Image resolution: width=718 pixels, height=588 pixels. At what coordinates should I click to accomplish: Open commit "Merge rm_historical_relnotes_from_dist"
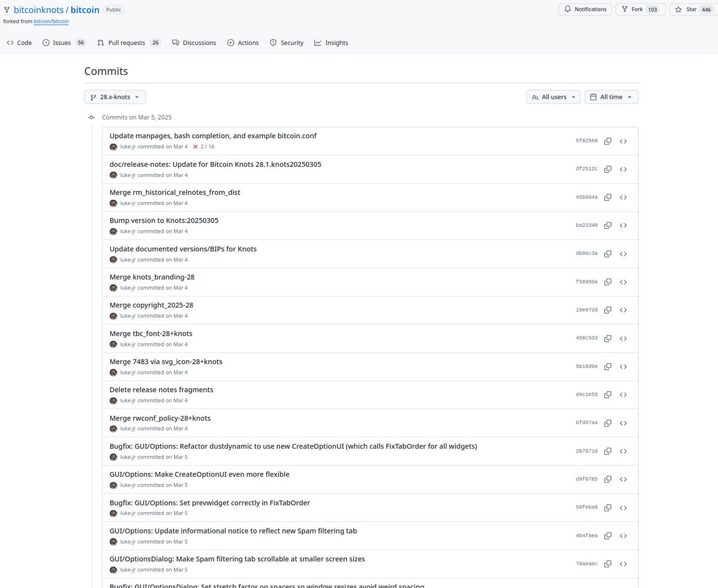pyautogui.click(x=175, y=192)
